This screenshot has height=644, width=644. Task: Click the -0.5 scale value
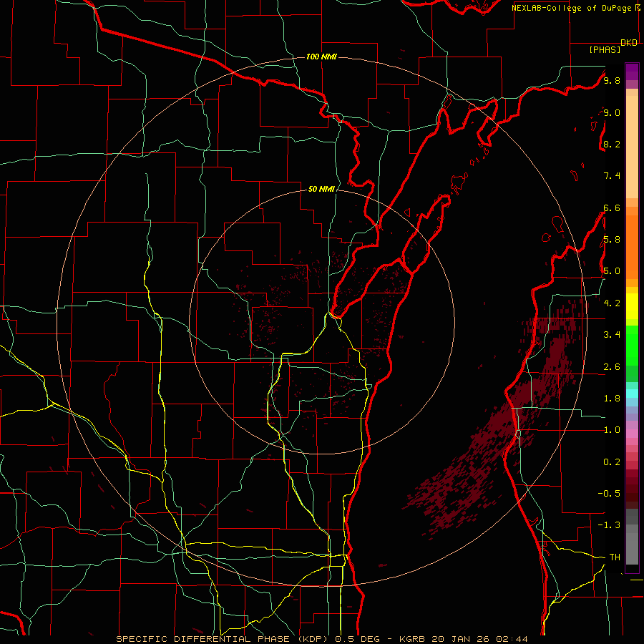[609, 493]
